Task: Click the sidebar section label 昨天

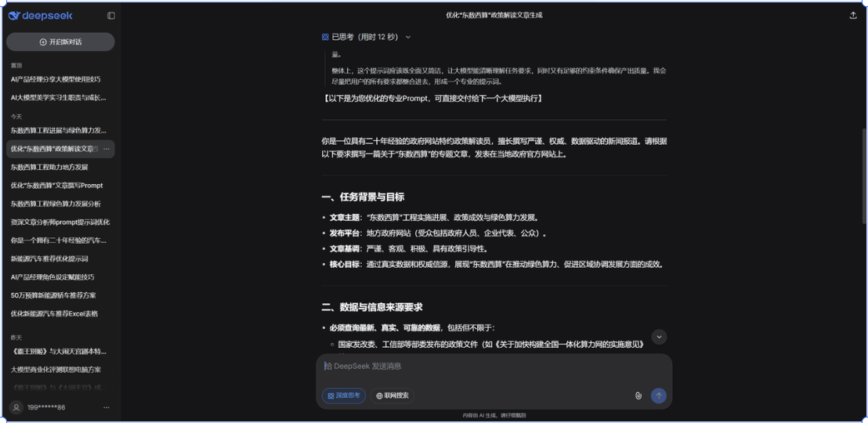Action: (x=16, y=337)
